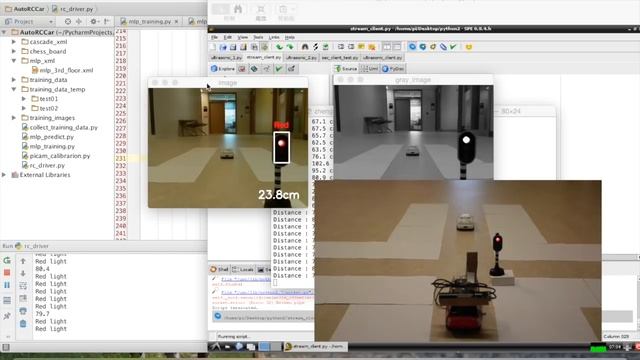Switch to ultrasonic_1.py tab in SPE

[x=226, y=58]
